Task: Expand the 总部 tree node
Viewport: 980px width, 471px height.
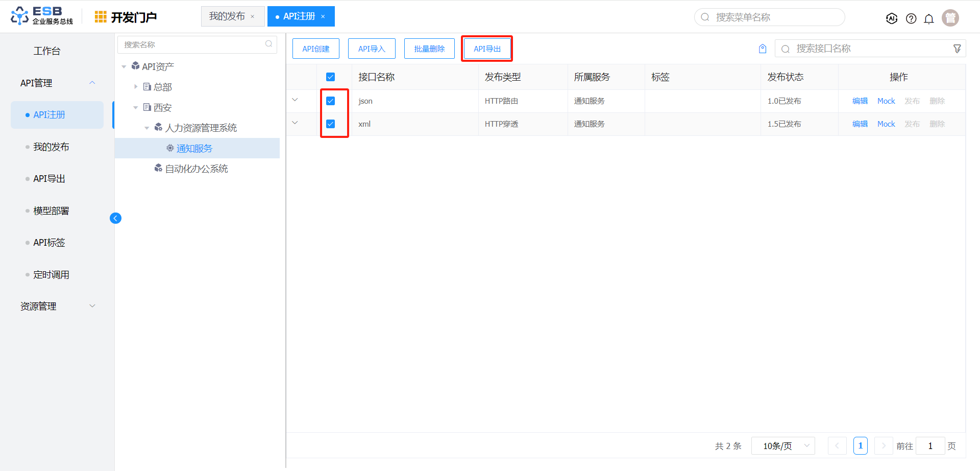Action: tap(136, 87)
